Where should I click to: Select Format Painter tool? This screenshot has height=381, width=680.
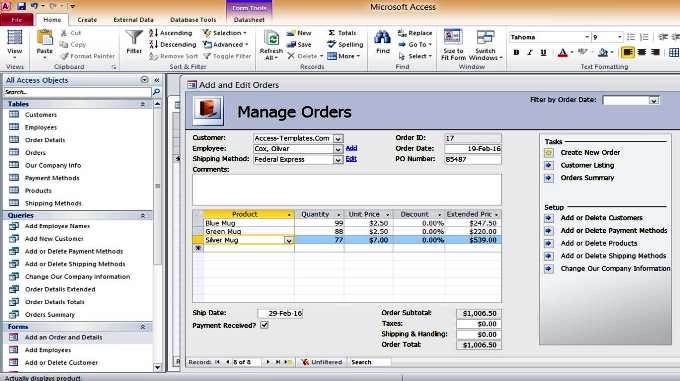point(88,56)
